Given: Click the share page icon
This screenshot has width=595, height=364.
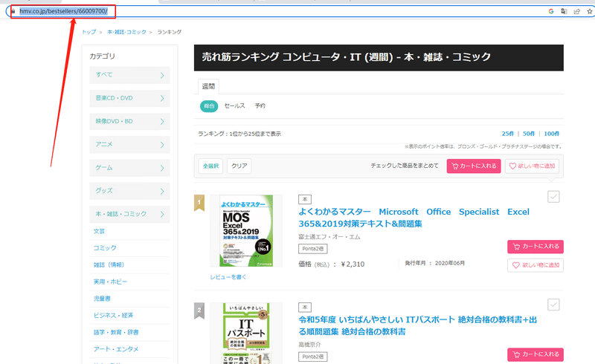Looking at the screenshot, I should (577, 11).
